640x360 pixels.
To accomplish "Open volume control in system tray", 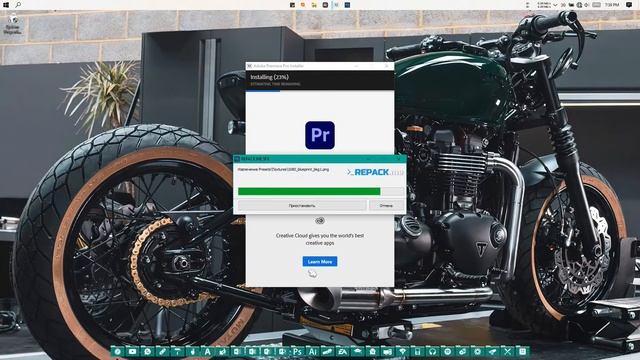I will (586, 5).
